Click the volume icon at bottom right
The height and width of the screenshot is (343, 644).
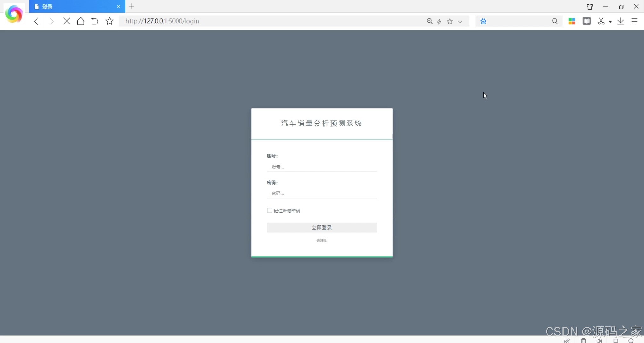coord(599,340)
